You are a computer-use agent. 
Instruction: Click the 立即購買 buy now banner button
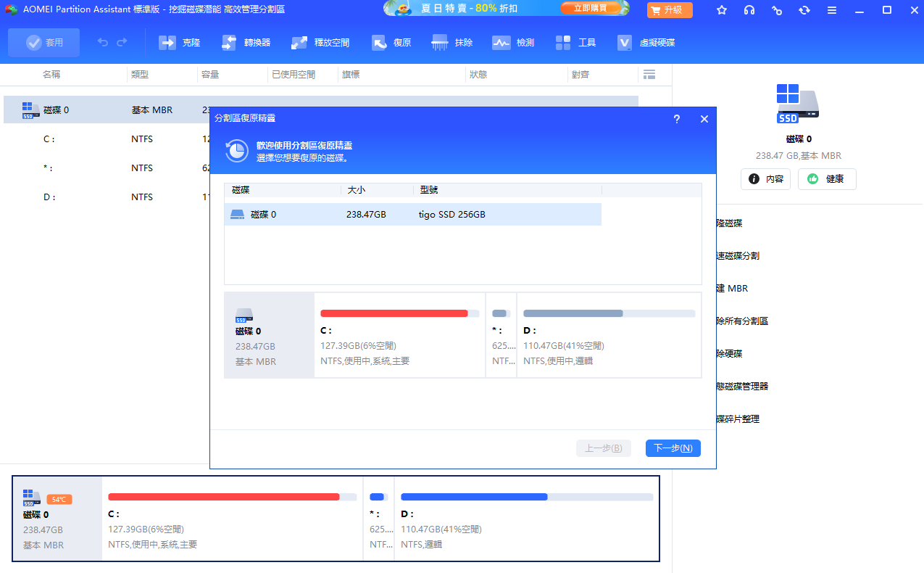tap(591, 9)
